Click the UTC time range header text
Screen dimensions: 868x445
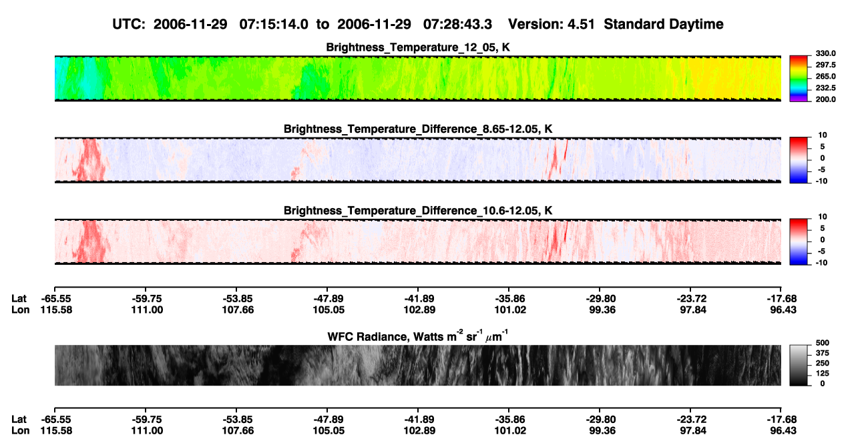[x=304, y=25]
